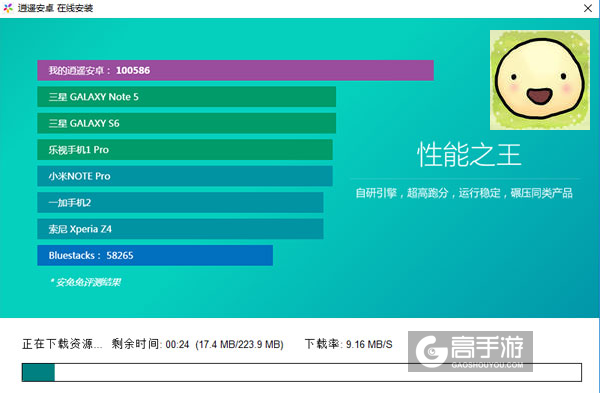Click the 正在下载资源 status text

tap(62, 344)
